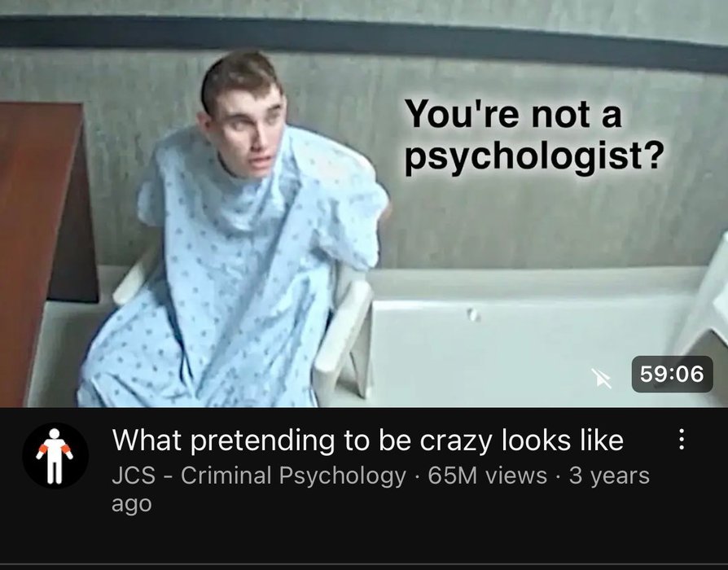Image resolution: width=728 pixels, height=570 pixels.
Task: Click the word 'psychologist?' in the thumbnail caption
Action: [x=534, y=157]
